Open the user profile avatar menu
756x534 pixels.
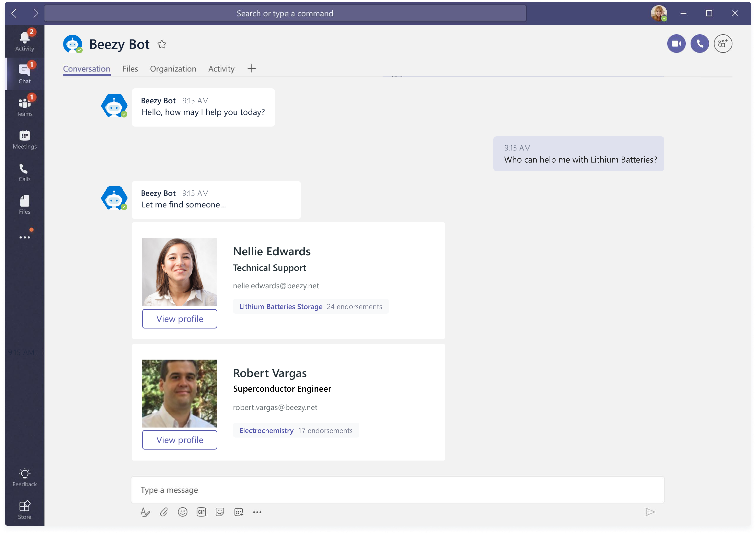tap(659, 13)
